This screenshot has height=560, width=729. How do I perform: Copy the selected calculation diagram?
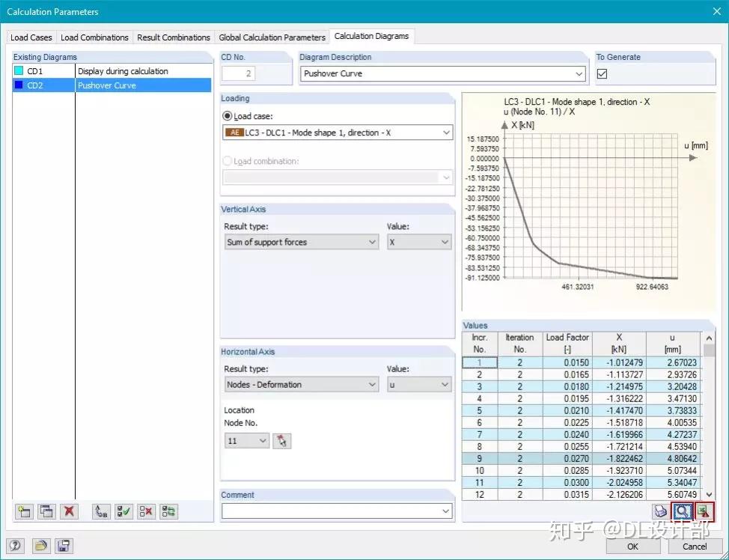(46, 511)
